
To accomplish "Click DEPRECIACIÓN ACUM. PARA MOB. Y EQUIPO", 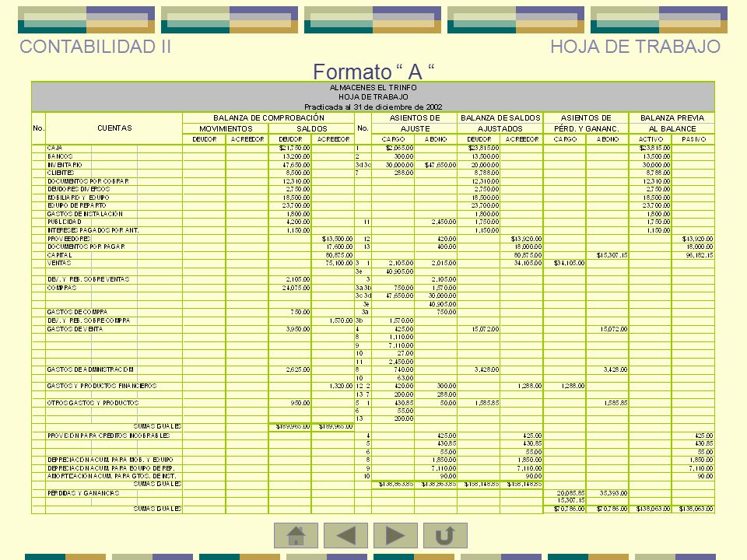I will click(x=110, y=460).
